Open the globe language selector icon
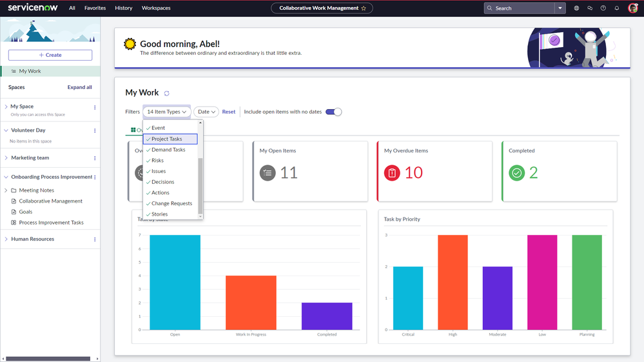The height and width of the screenshot is (362, 644). pos(576,8)
